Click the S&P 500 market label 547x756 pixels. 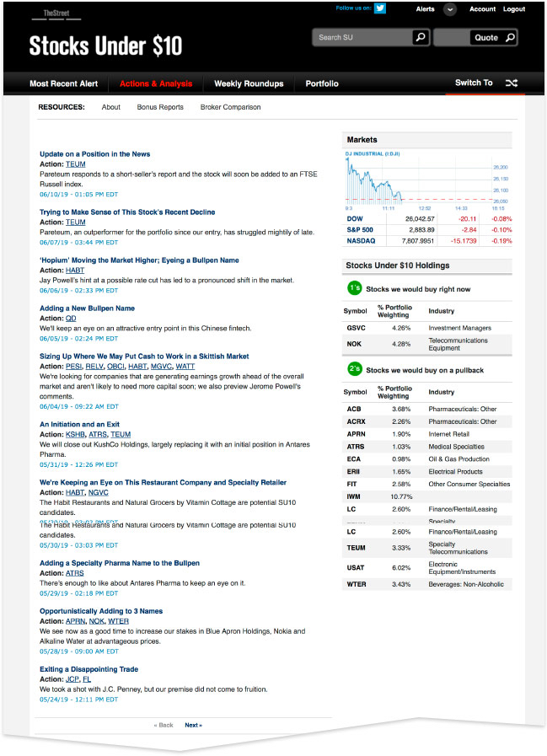(360, 229)
